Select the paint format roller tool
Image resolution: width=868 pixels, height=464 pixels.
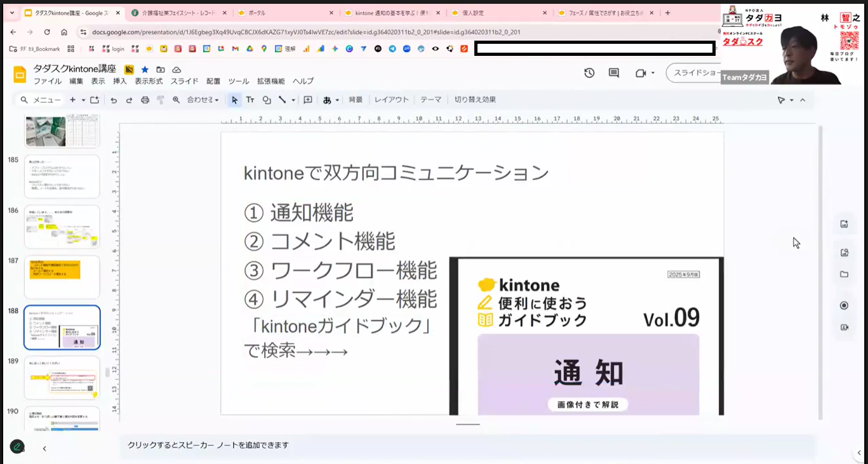160,100
